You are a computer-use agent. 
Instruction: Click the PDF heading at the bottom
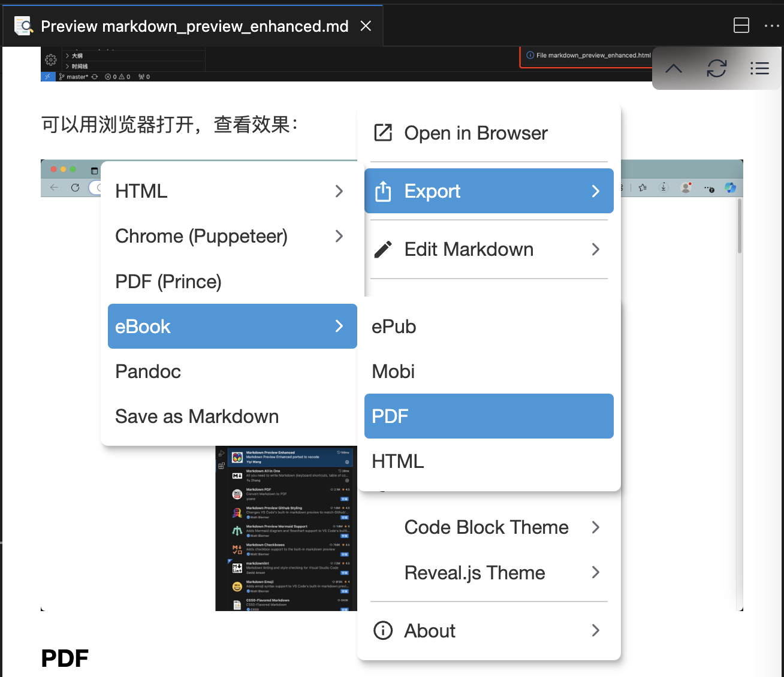(65, 658)
